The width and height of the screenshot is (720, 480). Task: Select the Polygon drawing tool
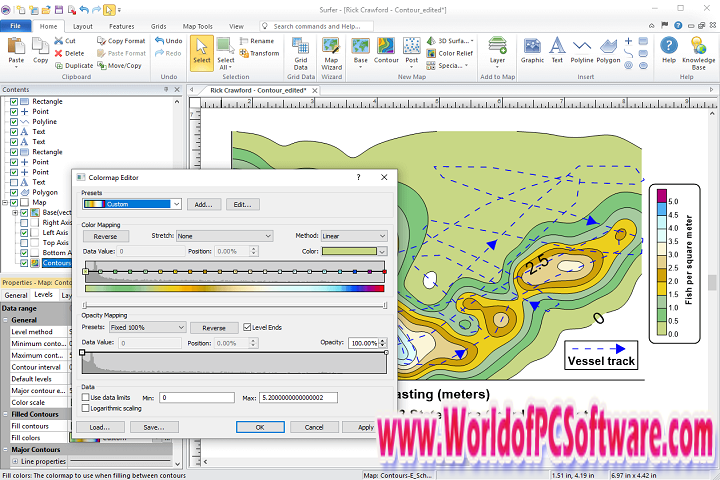[x=608, y=51]
